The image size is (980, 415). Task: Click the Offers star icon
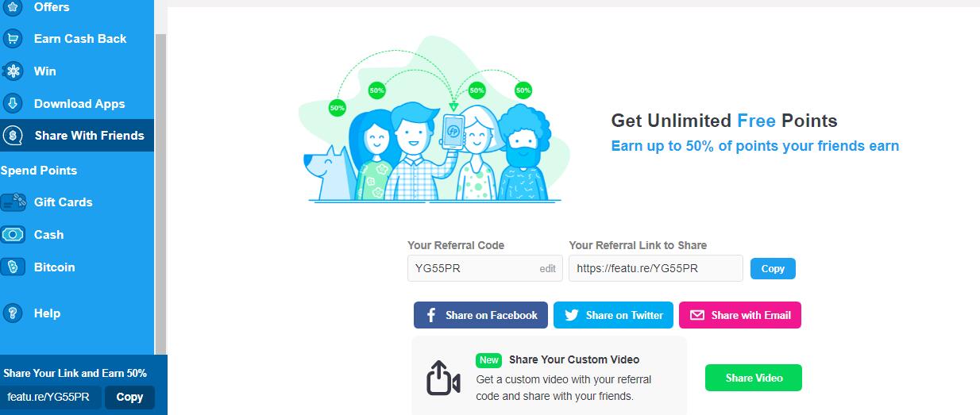pos(13,7)
